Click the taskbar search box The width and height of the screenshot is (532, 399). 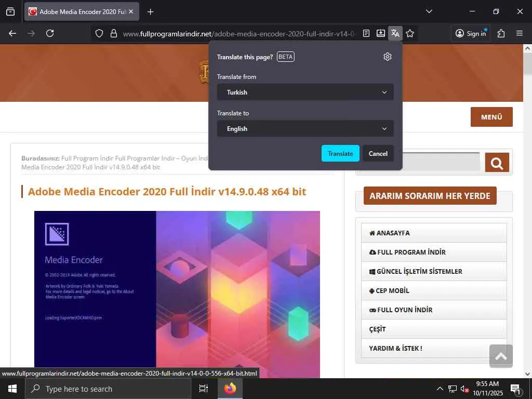(x=108, y=389)
